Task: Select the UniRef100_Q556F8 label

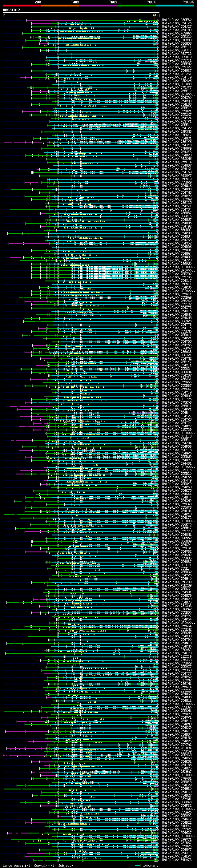Action: (177, 507)
